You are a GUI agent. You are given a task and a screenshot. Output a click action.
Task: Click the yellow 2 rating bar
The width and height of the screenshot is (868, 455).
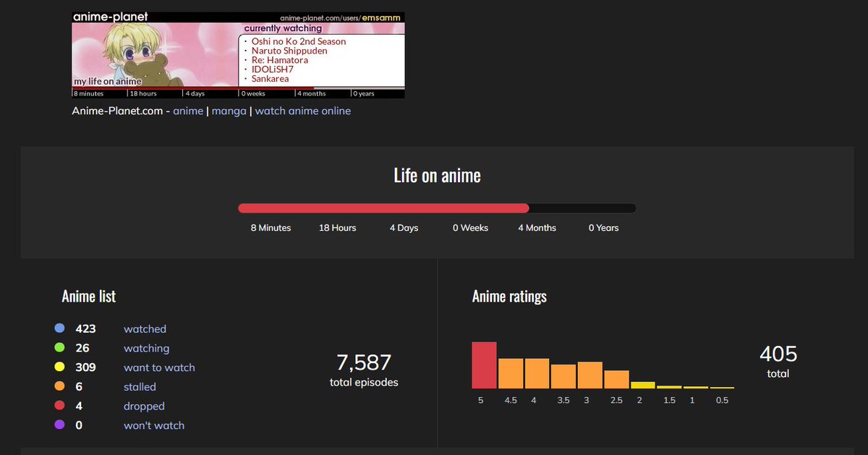pos(643,386)
